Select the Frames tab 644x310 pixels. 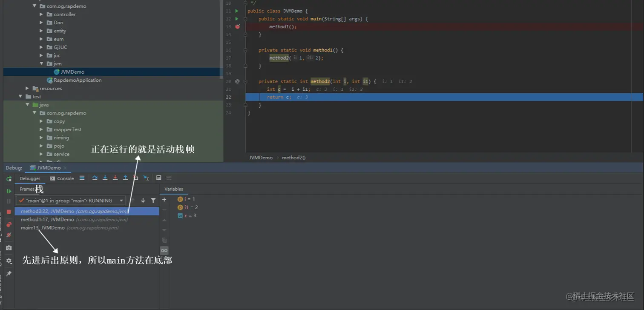click(27, 189)
